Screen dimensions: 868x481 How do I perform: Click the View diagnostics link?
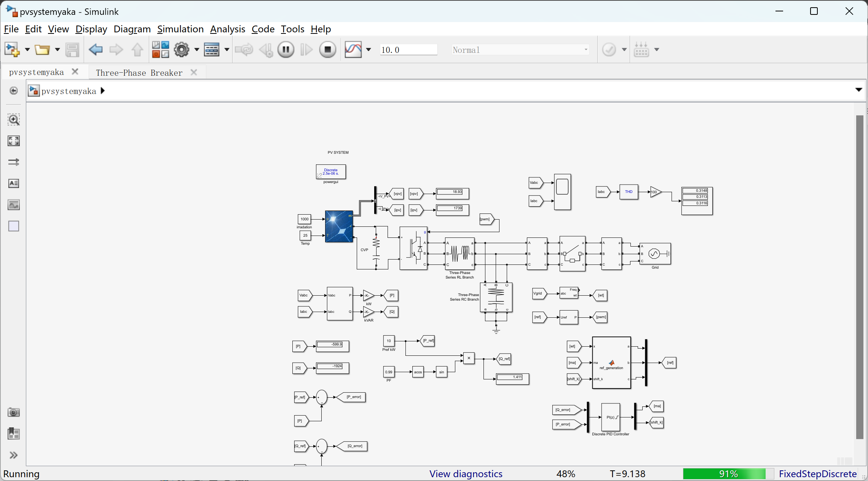coord(466,474)
